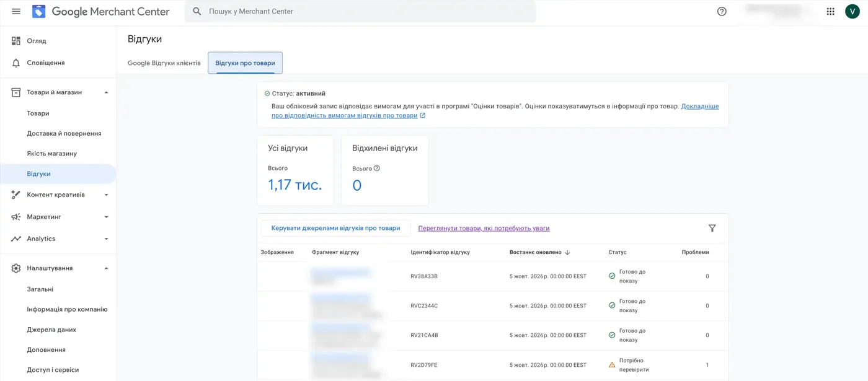Screen dimensions: 868x381
Task: Click Керувати джерелами відгуків про товари button
Action: click(335, 228)
